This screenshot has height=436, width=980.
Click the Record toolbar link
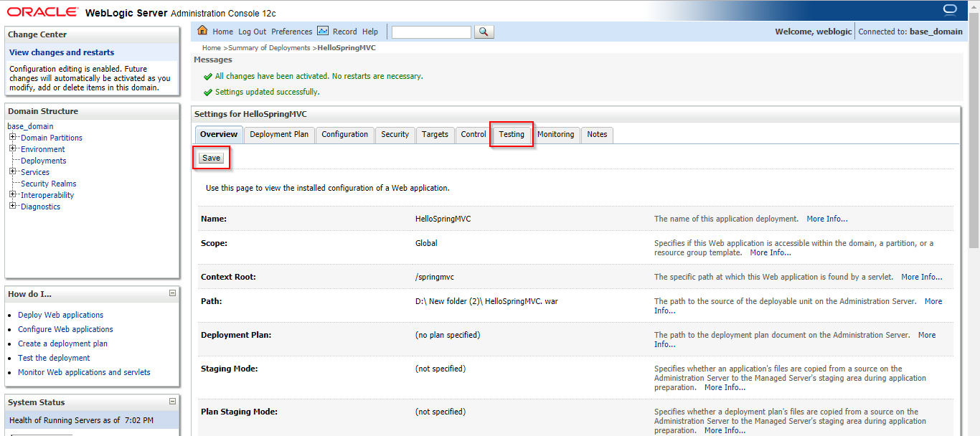click(x=344, y=32)
